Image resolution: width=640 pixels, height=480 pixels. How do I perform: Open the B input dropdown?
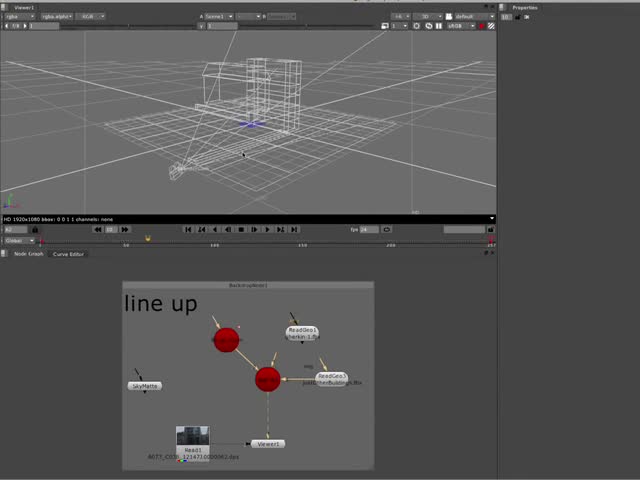pyautogui.click(x=282, y=16)
